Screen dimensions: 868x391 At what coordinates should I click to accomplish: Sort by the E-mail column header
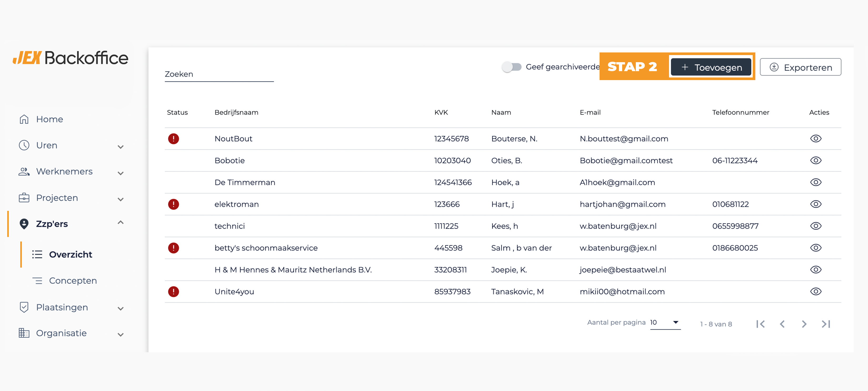(590, 112)
